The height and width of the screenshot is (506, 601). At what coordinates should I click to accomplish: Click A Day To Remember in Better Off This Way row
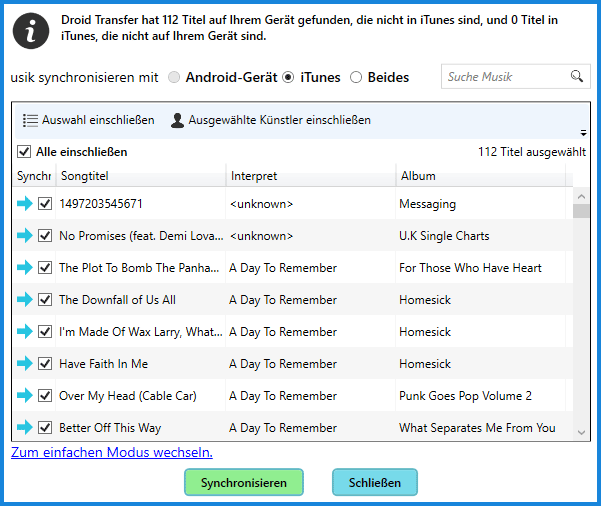283,428
